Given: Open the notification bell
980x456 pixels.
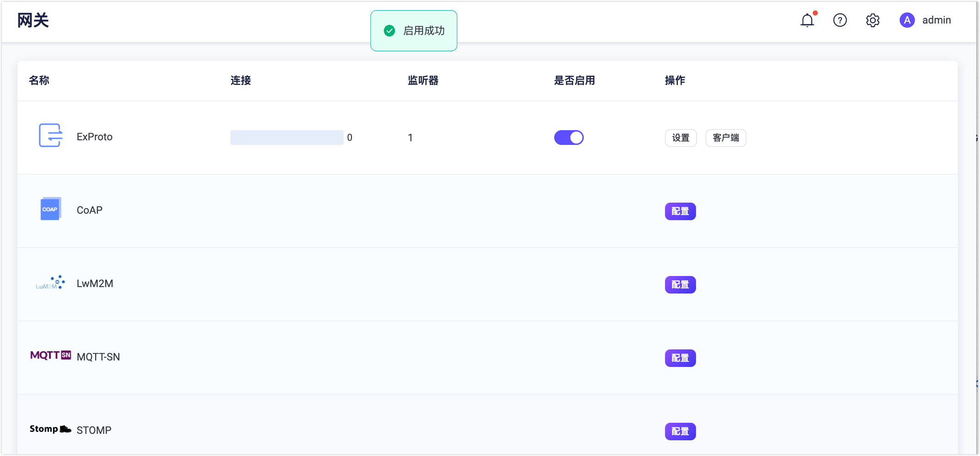Looking at the screenshot, I should tap(807, 20).
